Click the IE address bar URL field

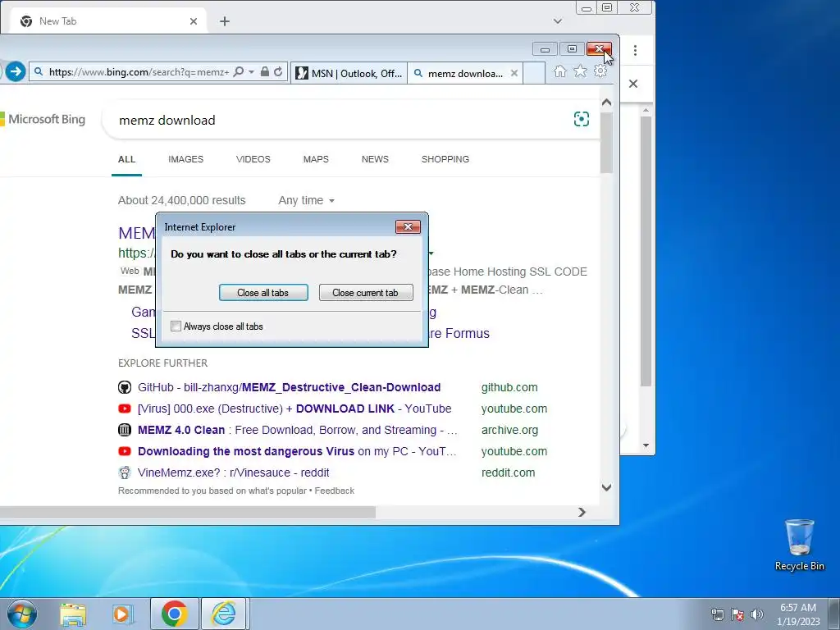tap(139, 72)
